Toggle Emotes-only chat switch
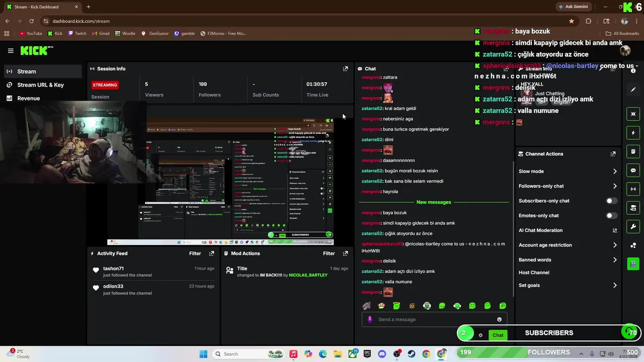 (611, 216)
